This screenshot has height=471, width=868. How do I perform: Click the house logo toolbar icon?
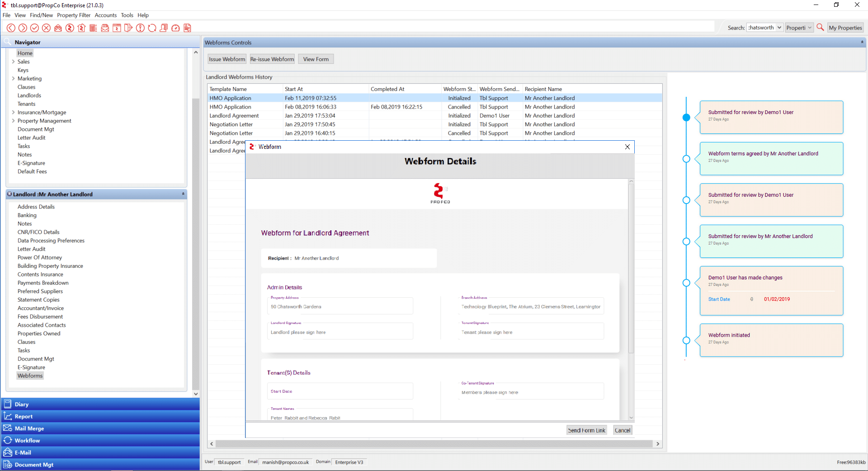click(x=81, y=28)
